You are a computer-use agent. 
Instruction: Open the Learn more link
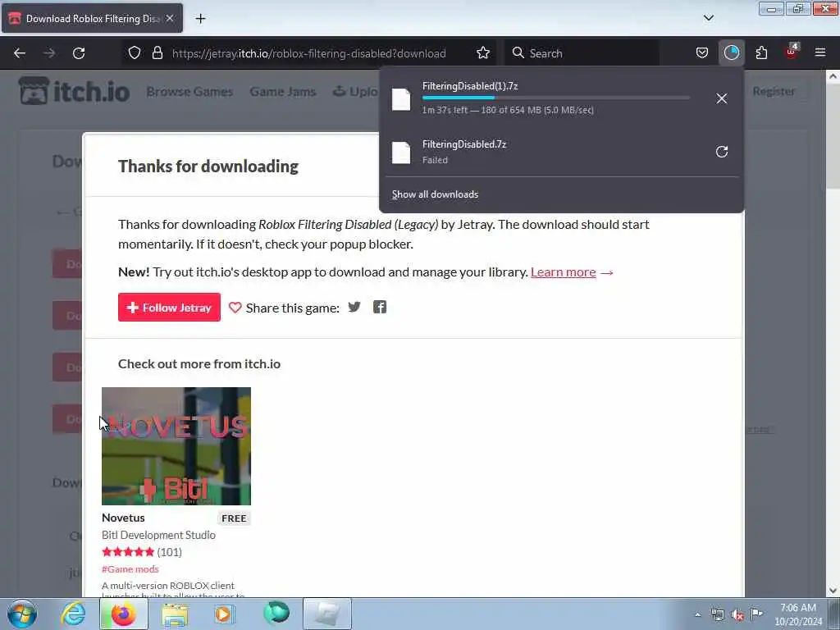[563, 272]
